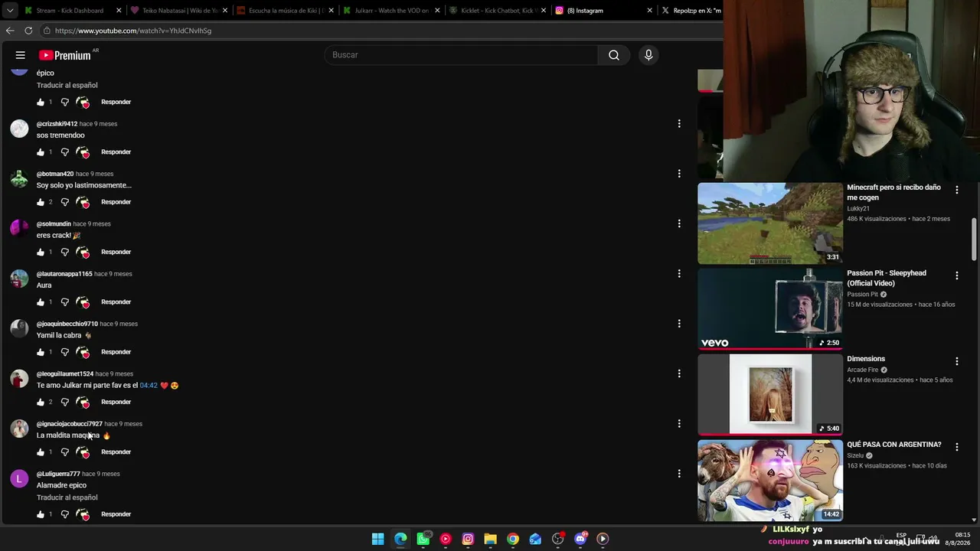Jump to timestamp 04:42 in comment

pyautogui.click(x=149, y=386)
